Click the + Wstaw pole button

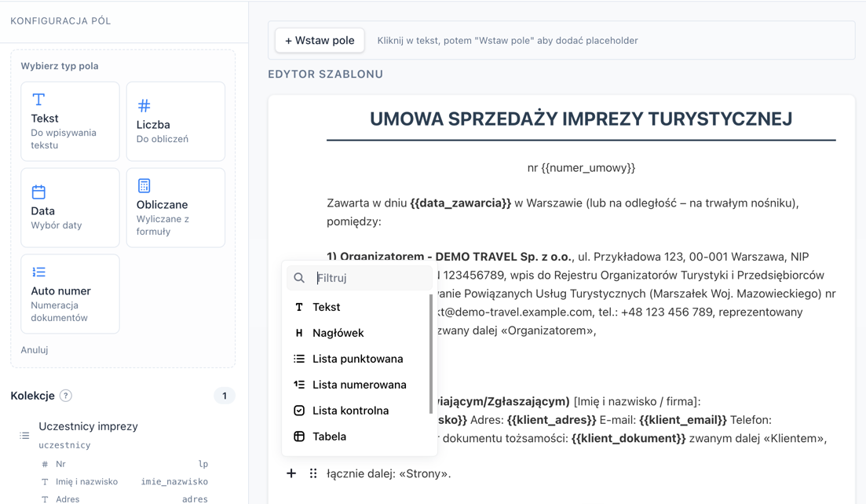click(319, 39)
